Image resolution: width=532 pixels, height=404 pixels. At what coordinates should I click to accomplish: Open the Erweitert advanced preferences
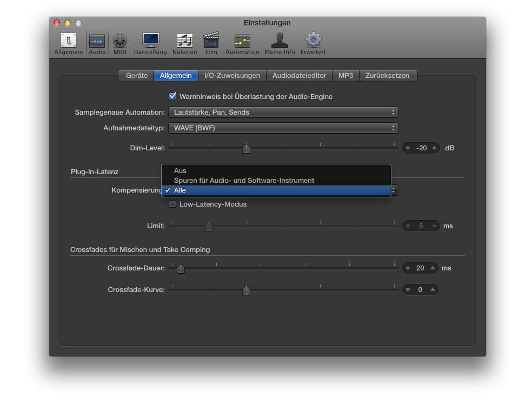[x=313, y=43]
